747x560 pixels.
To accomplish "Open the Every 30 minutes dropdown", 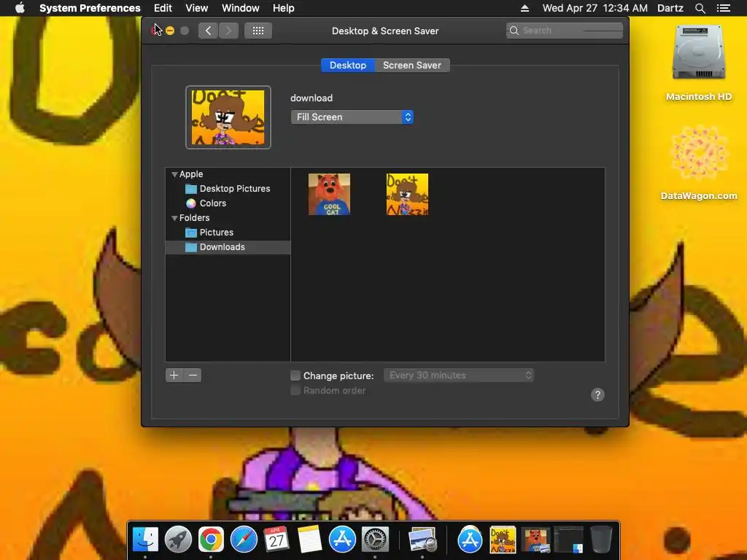I will click(x=459, y=376).
